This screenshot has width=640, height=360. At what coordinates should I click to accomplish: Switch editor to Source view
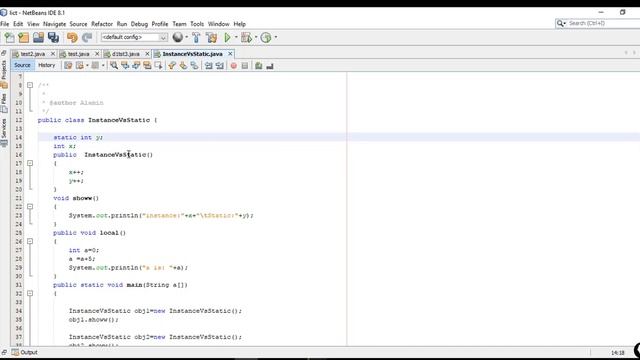pyautogui.click(x=22, y=65)
